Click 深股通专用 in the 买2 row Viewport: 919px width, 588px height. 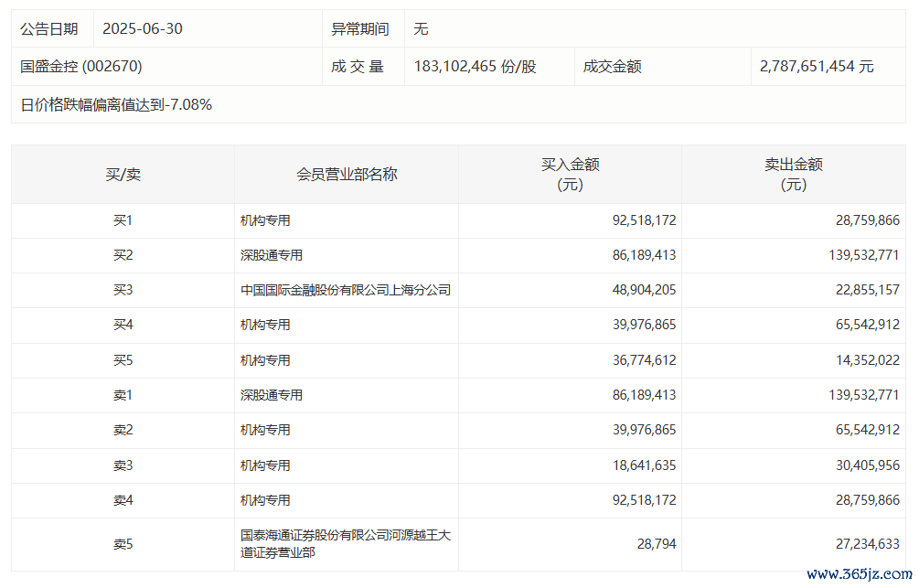point(272,255)
